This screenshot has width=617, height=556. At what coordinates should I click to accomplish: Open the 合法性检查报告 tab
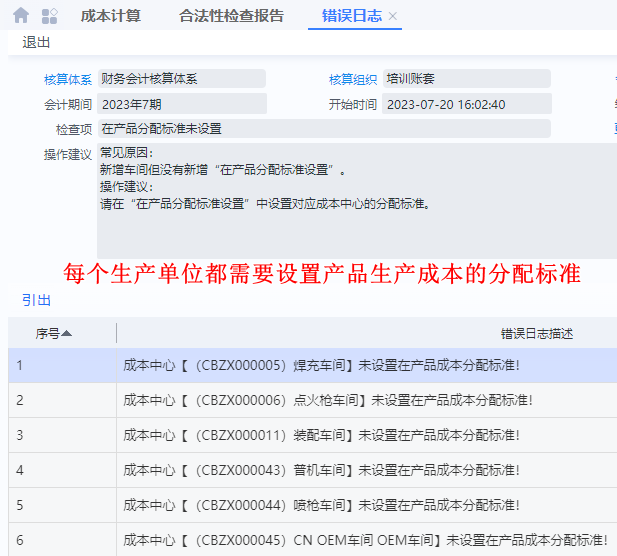231,16
